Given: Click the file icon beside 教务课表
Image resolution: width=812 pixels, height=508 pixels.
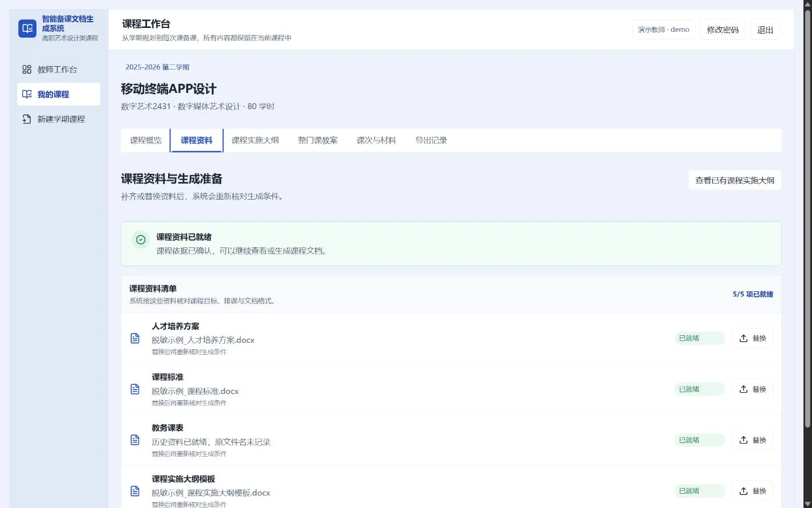Looking at the screenshot, I should click(135, 440).
